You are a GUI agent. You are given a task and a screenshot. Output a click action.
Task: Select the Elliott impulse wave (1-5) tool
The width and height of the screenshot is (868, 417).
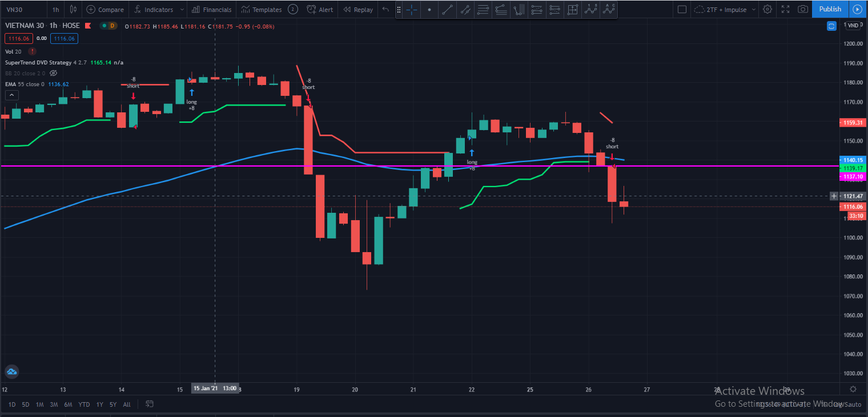coord(591,9)
